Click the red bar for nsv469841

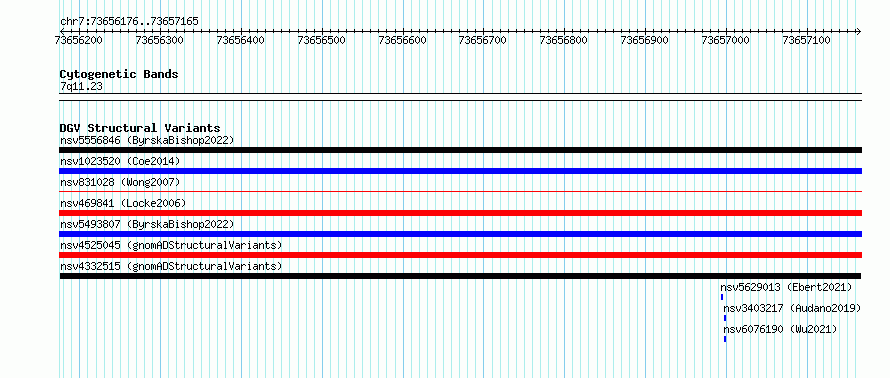pos(460,213)
